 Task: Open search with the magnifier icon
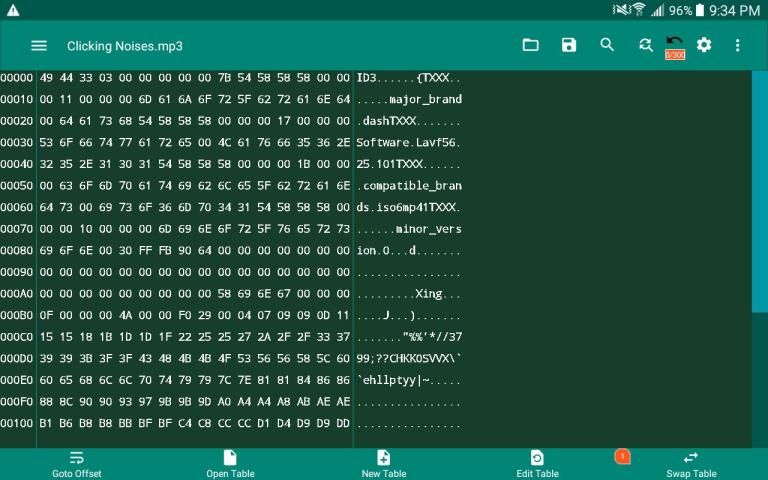(607, 45)
